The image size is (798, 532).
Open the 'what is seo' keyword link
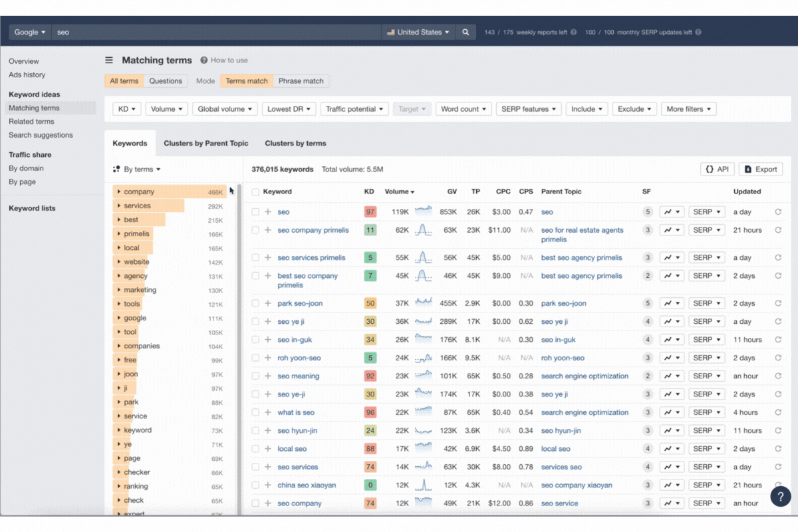pos(296,412)
